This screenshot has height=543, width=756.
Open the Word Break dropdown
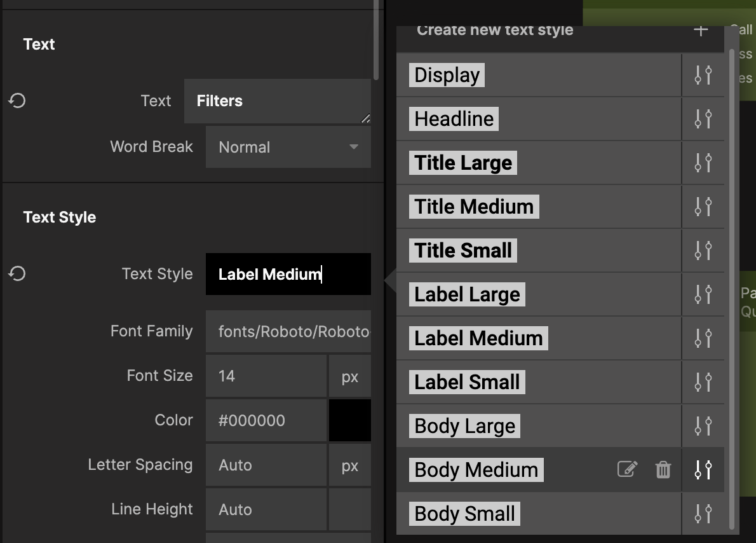coord(288,147)
